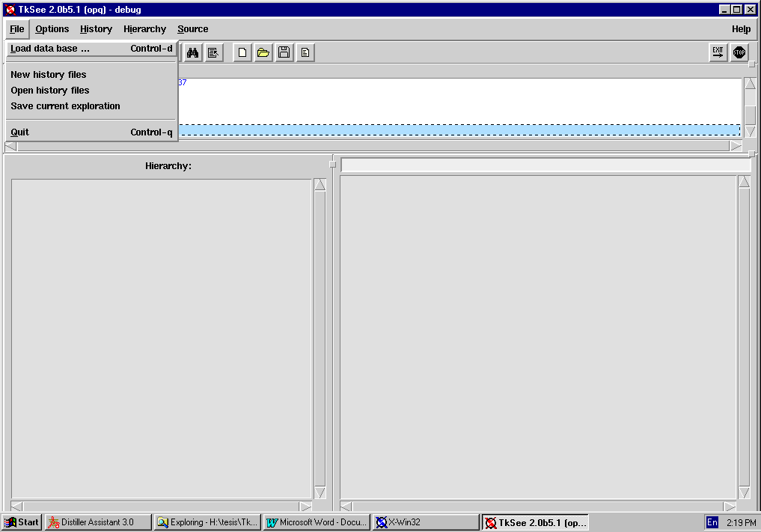Switch to Distiller Assistant 3.0 taskbar item
This screenshot has width=761, height=532.
(x=98, y=522)
